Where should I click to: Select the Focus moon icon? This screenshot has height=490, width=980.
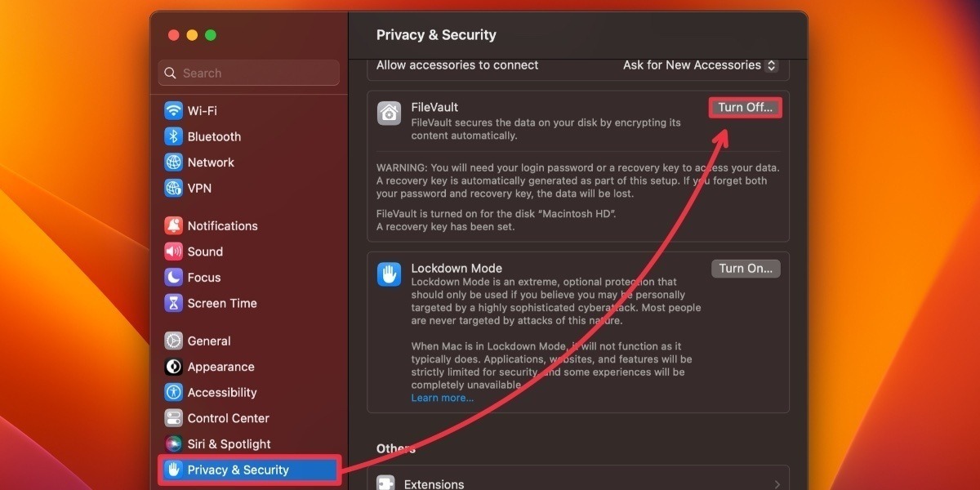[173, 278]
